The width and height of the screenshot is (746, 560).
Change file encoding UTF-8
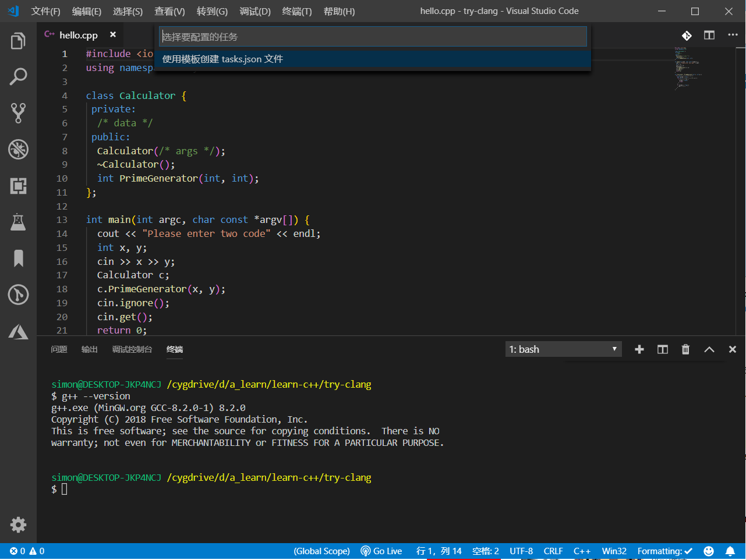pyautogui.click(x=521, y=551)
